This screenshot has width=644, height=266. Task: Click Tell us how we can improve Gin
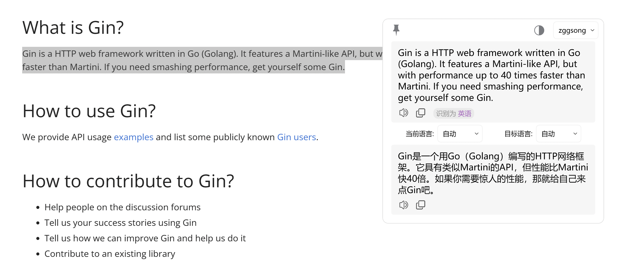pyautogui.click(x=145, y=238)
